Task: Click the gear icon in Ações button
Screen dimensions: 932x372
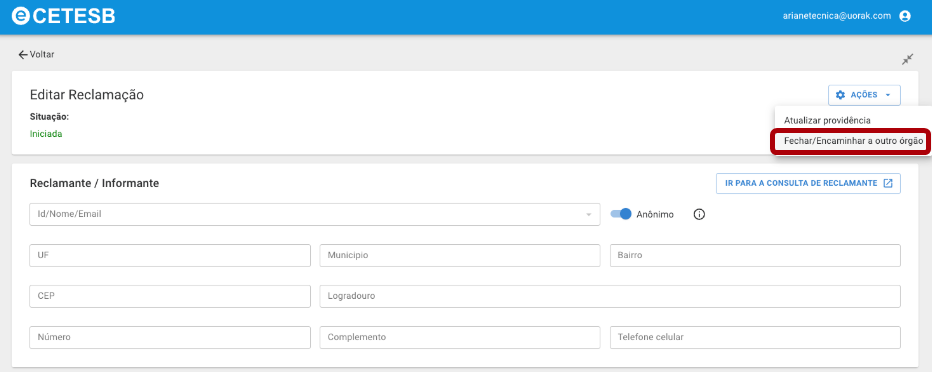Action: click(840, 95)
